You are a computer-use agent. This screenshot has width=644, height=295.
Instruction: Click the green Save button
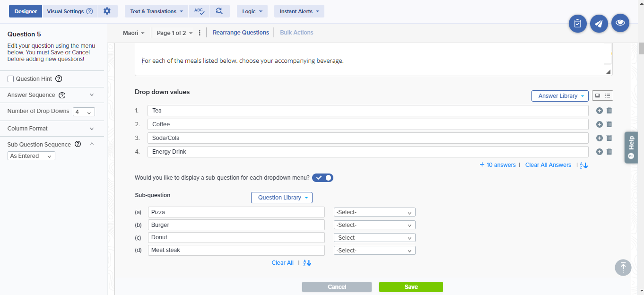tap(410, 287)
